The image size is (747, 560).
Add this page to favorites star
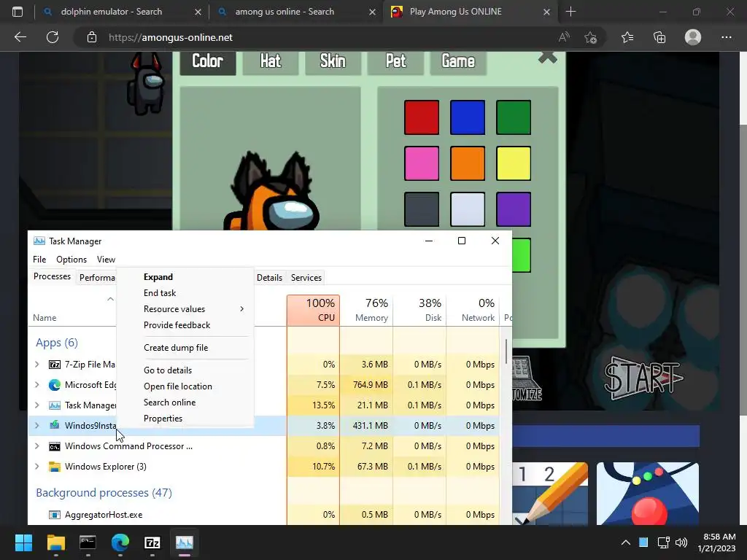coord(591,37)
